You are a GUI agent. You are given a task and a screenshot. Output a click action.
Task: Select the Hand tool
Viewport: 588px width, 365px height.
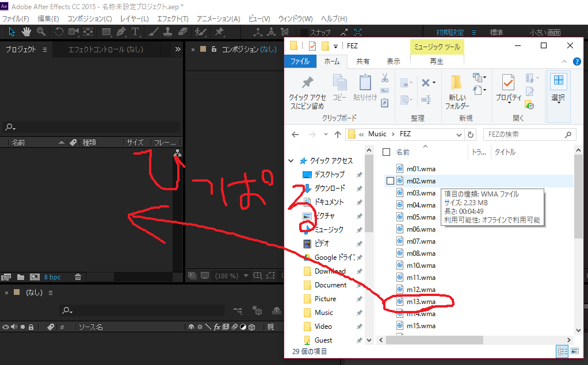26,32
